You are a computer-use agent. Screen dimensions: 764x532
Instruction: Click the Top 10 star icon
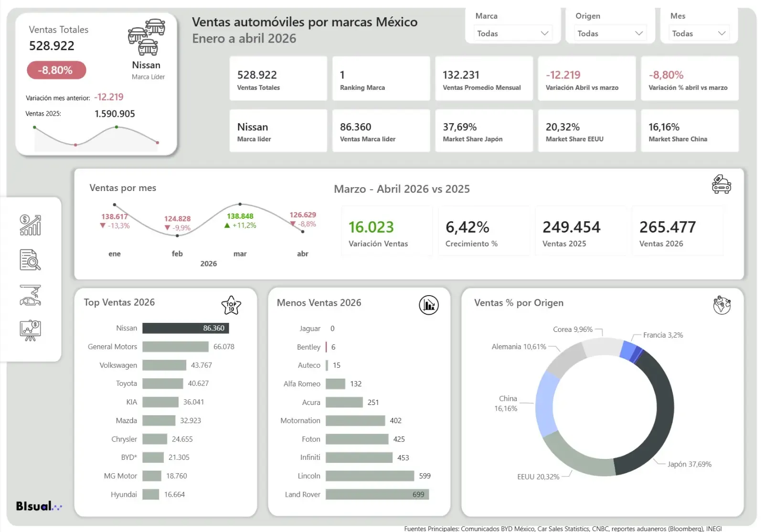click(231, 305)
